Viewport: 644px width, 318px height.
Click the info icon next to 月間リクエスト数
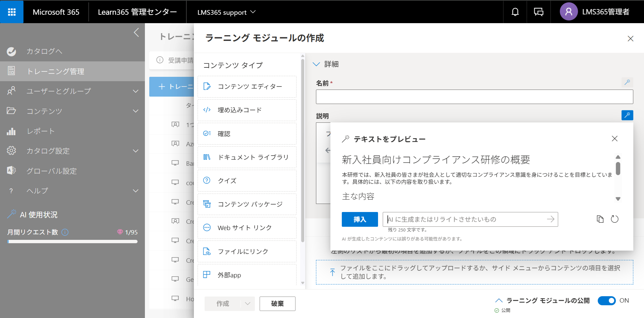tap(65, 232)
